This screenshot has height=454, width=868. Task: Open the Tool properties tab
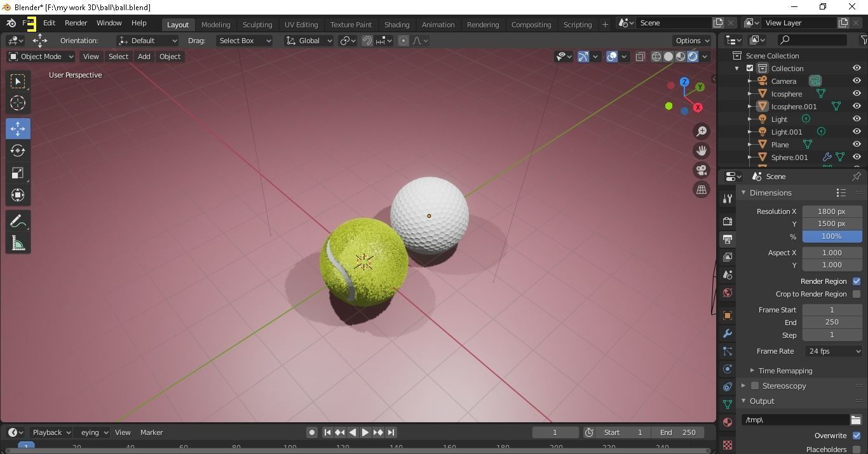pyautogui.click(x=728, y=199)
